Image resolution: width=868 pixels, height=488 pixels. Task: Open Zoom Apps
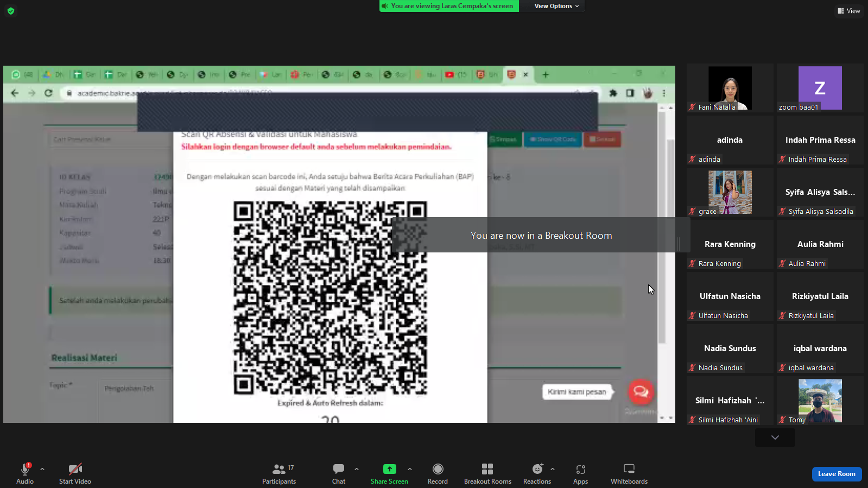tap(580, 473)
